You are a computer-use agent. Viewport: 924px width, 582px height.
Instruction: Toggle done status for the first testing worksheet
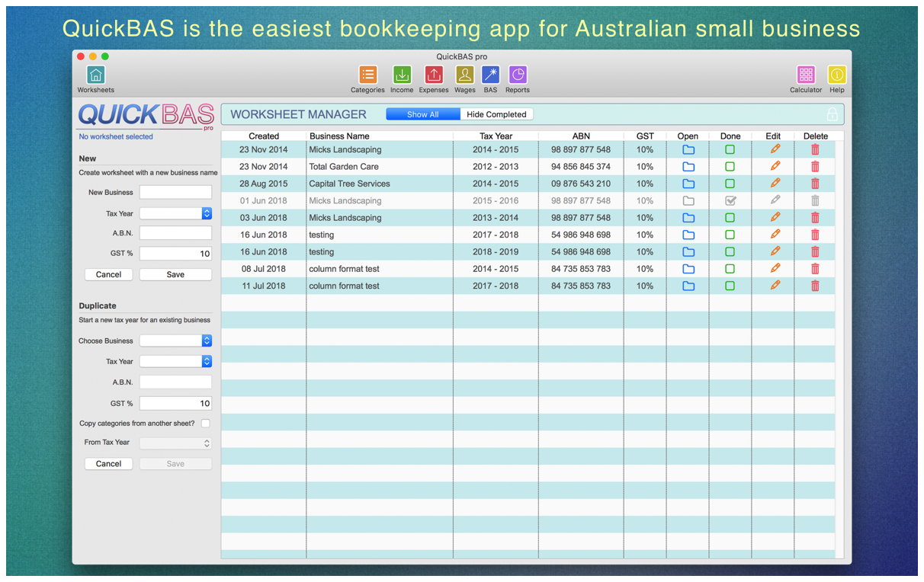(730, 235)
